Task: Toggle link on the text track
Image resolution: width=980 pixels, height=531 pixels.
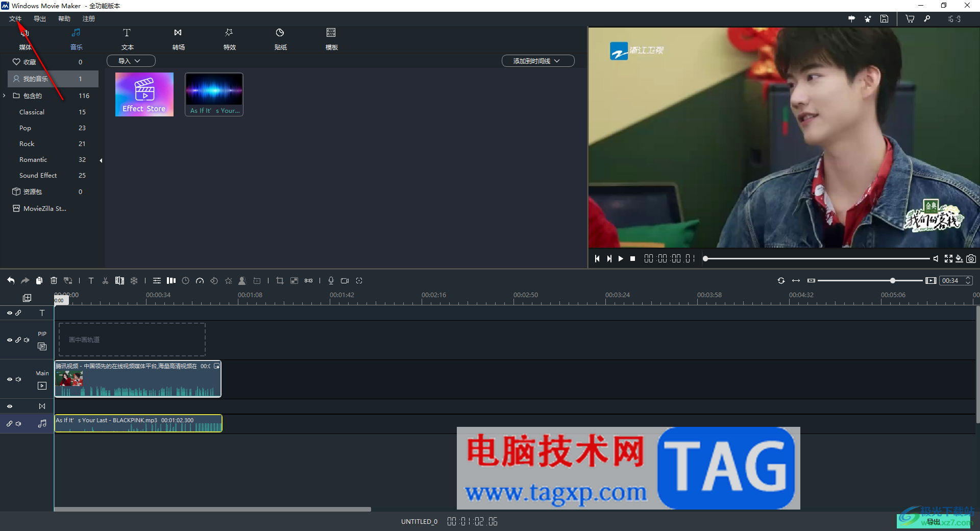Action: click(x=18, y=313)
